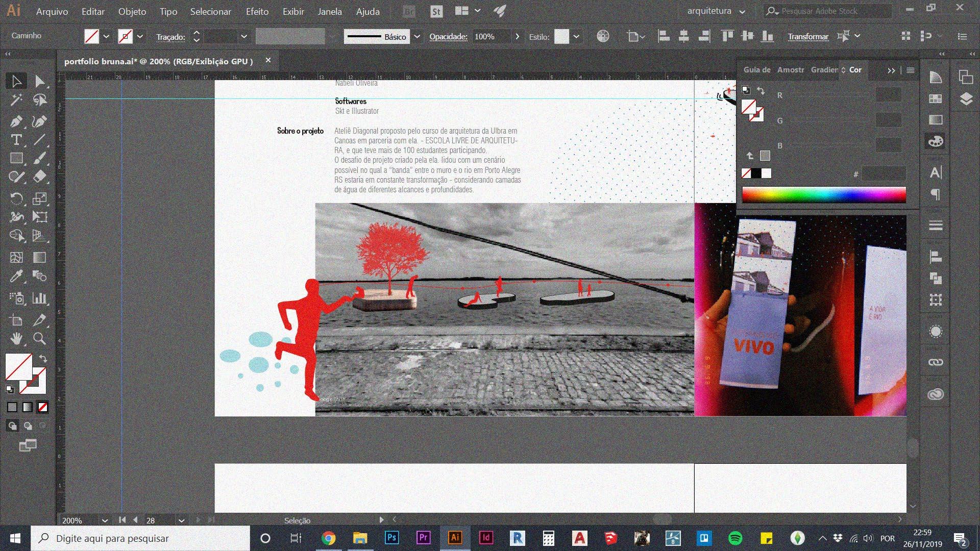Open the Básico stroke profile dropdown
Image resolution: width=980 pixels, height=551 pixels.
(417, 37)
